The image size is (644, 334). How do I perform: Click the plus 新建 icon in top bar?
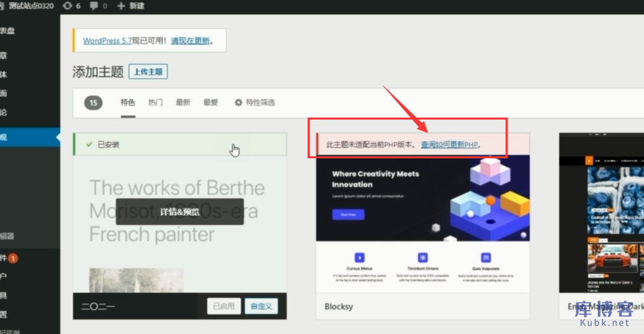(121, 6)
